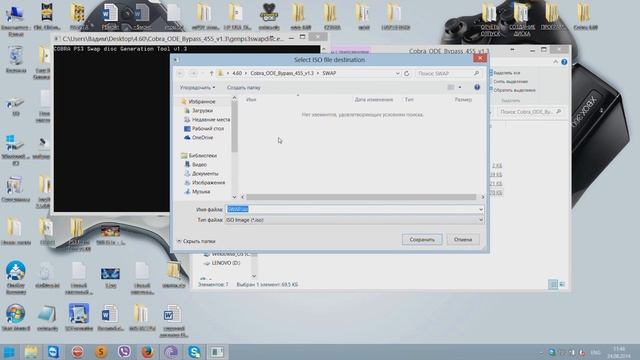Click the navigation pane vertical scrollbar
The width and height of the screenshot is (640, 360).
point(234,127)
